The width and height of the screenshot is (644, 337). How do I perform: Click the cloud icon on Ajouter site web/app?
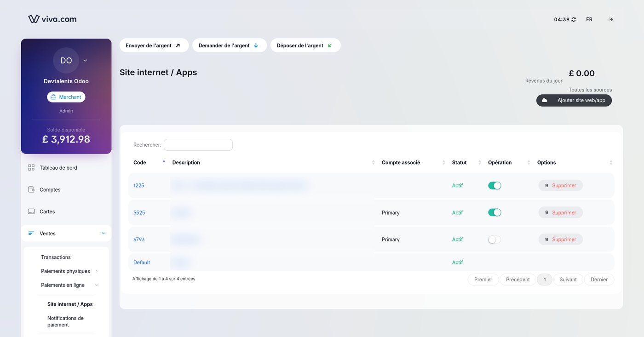(x=545, y=100)
